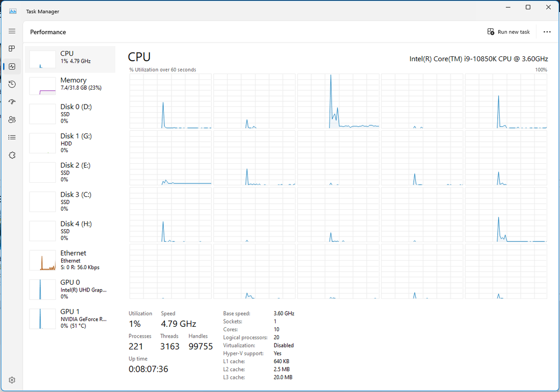560x392 pixels.
Task: Select Memory in the performance list
Action: [70, 86]
